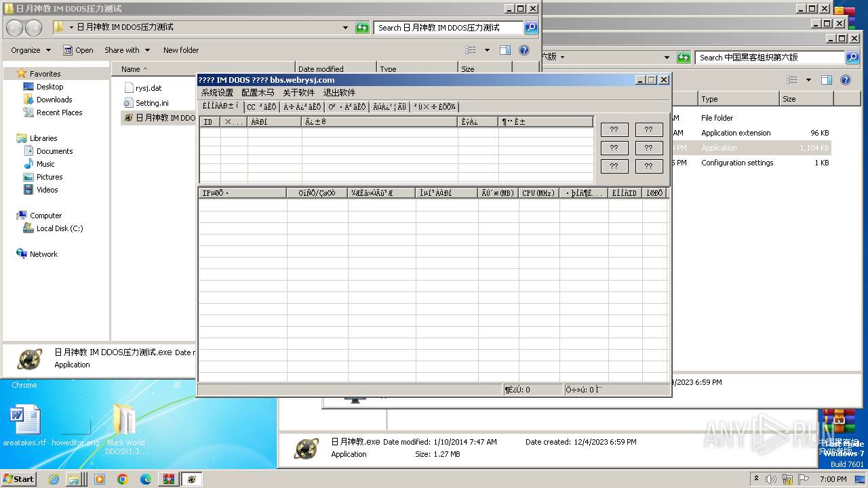Image resolution: width=868 pixels, height=488 pixels.
Task: Open the 退出软件 menu
Action: [339, 93]
